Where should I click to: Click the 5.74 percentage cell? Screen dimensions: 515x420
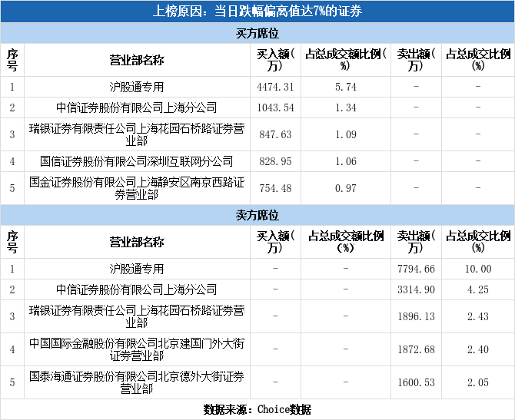click(346, 87)
